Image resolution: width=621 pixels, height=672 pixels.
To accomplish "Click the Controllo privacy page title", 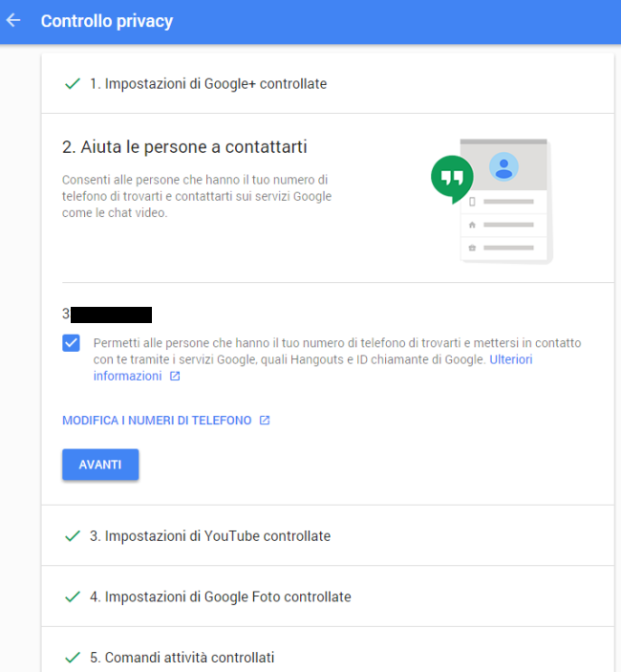I will (x=107, y=21).
